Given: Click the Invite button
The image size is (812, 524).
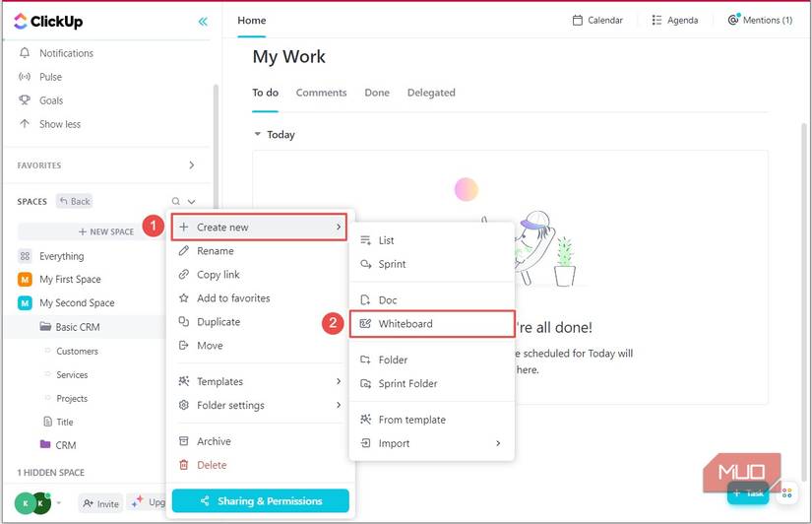Looking at the screenshot, I should pyautogui.click(x=101, y=503).
